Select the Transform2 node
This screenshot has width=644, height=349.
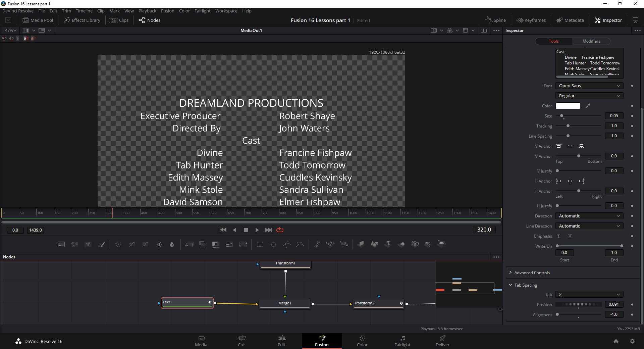click(x=379, y=303)
